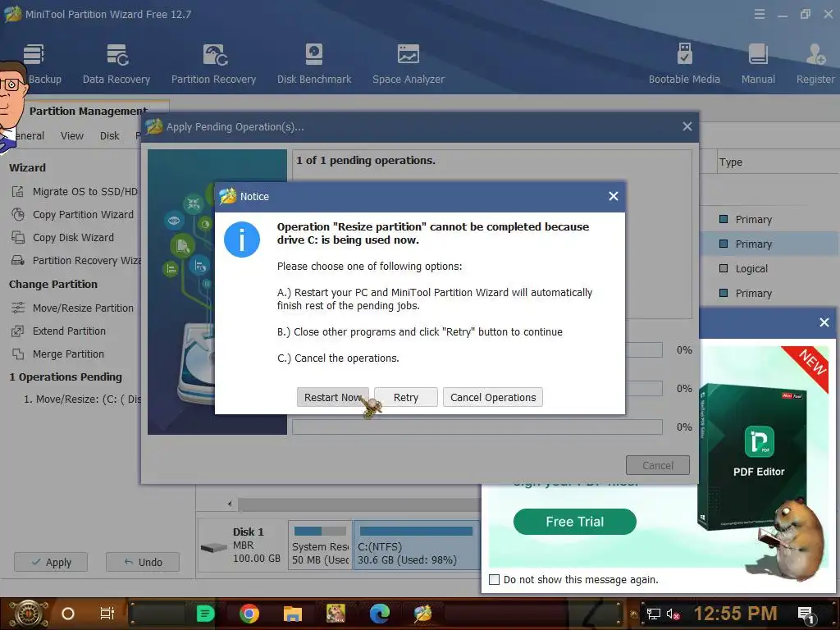Viewport: 840px width, 630px height.
Task: Click the horizontal scrollbar left arrow
Action: pos(230,504)
